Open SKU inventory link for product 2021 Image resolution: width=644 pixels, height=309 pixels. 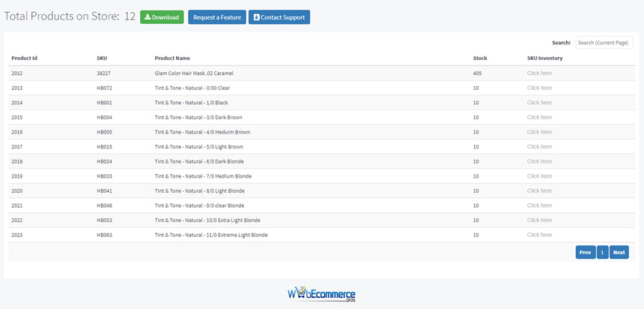539,205
